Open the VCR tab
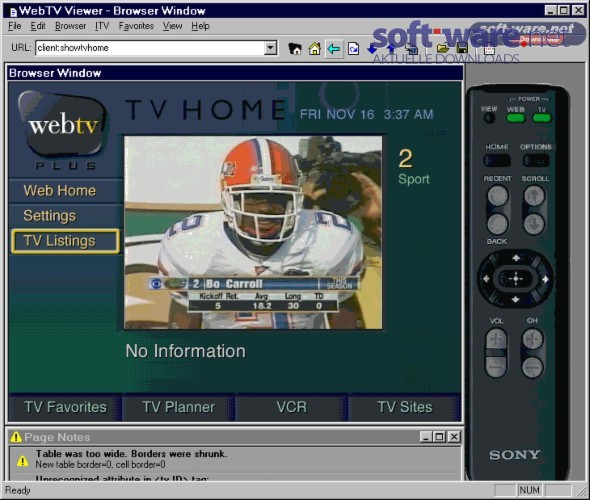 click(292, 407)
